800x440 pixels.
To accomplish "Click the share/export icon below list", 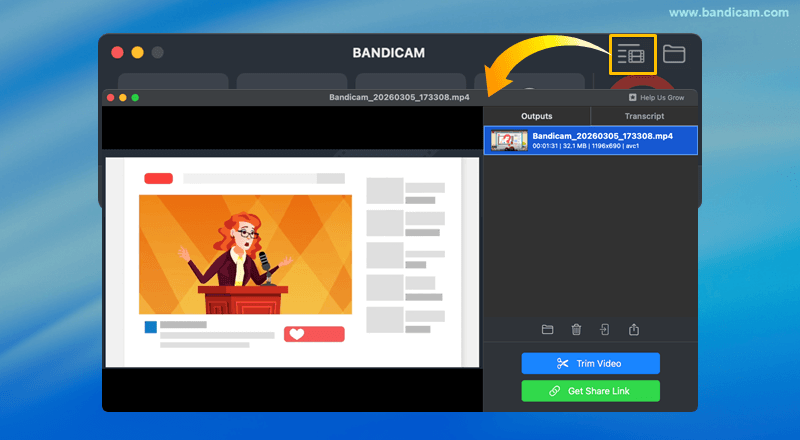I will tap(634, 329).
